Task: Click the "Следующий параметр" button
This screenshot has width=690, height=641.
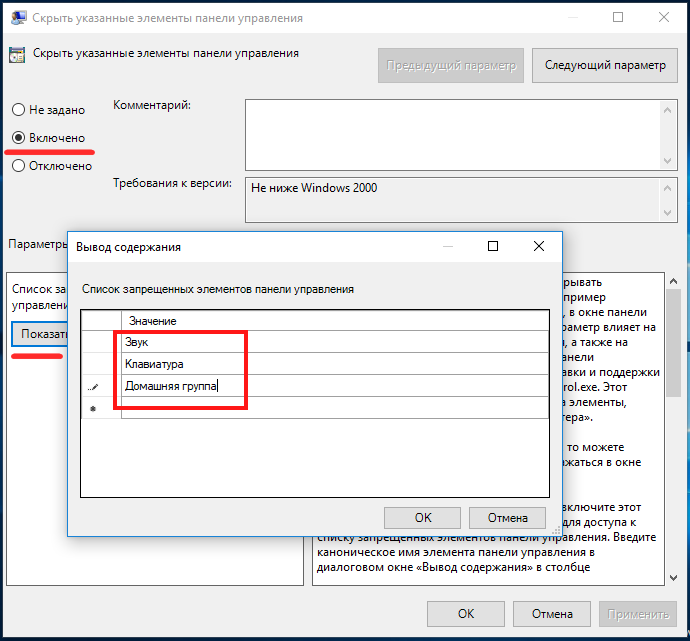Action: tap(605, 66)
